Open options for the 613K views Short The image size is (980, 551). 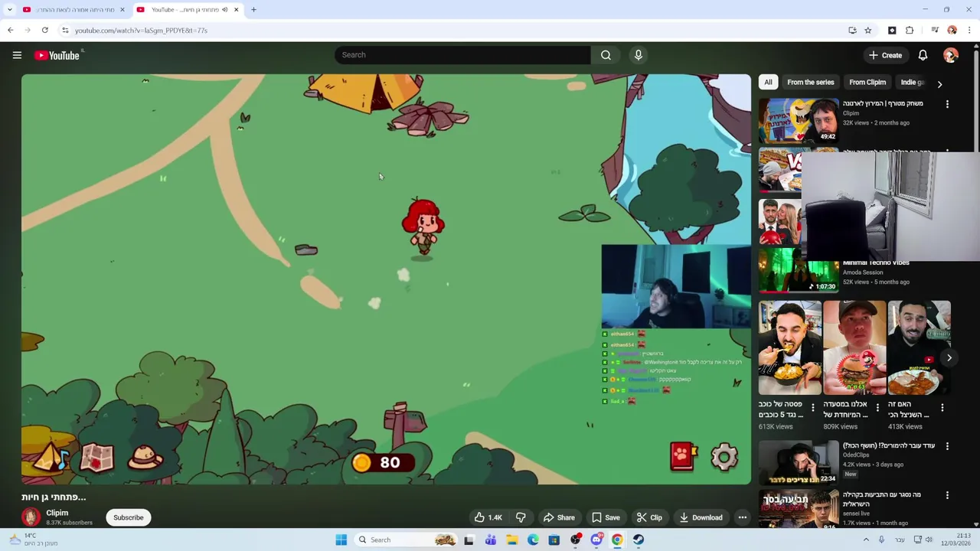coord(813,408)
